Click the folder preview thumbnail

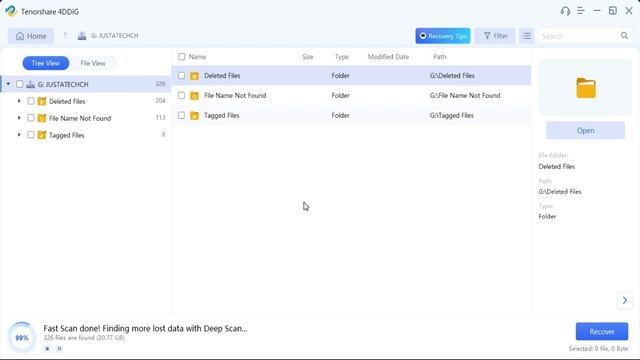[x=586, y=88]
